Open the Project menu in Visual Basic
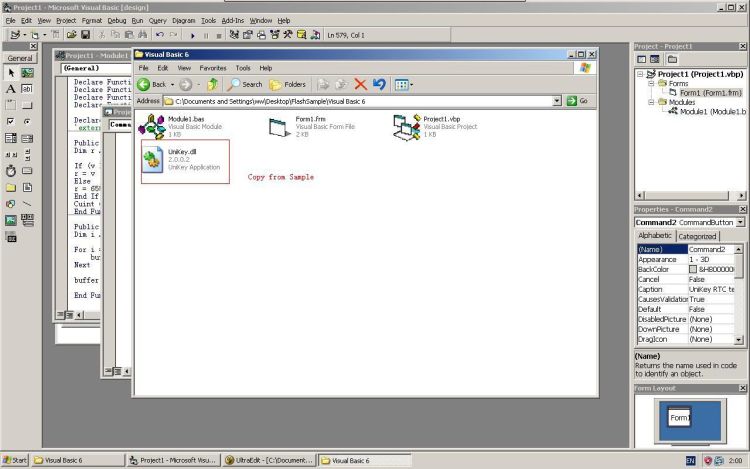Screen dimensions: 750x469 (x=66, y=21)
